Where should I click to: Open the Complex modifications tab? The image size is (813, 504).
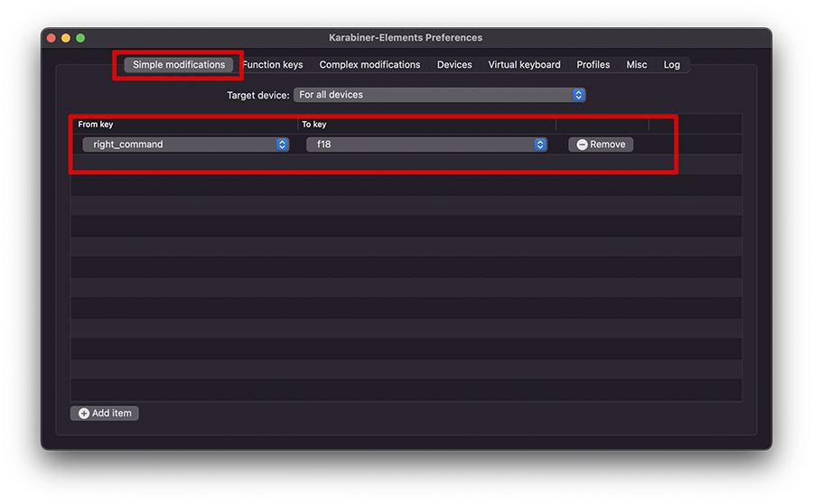click(x=369, y=65)
